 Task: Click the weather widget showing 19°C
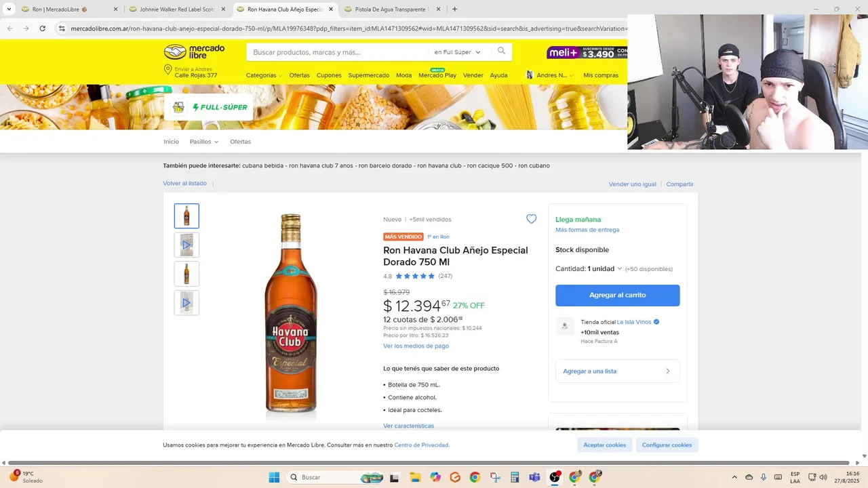[27, 476]
